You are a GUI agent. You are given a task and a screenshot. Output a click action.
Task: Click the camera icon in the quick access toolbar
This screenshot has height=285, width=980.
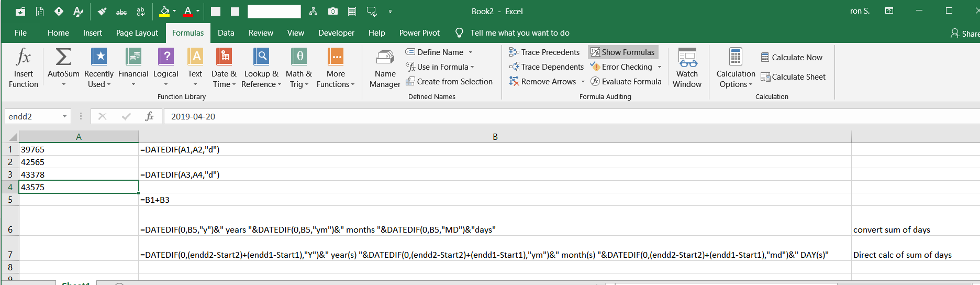pyautogui.click(x=332, y=11)
